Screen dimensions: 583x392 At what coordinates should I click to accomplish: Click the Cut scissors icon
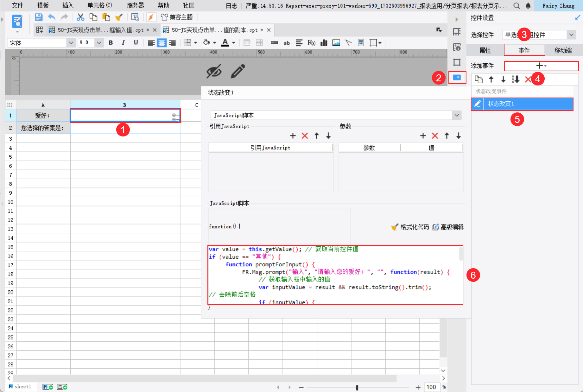[x=80, y=17]
